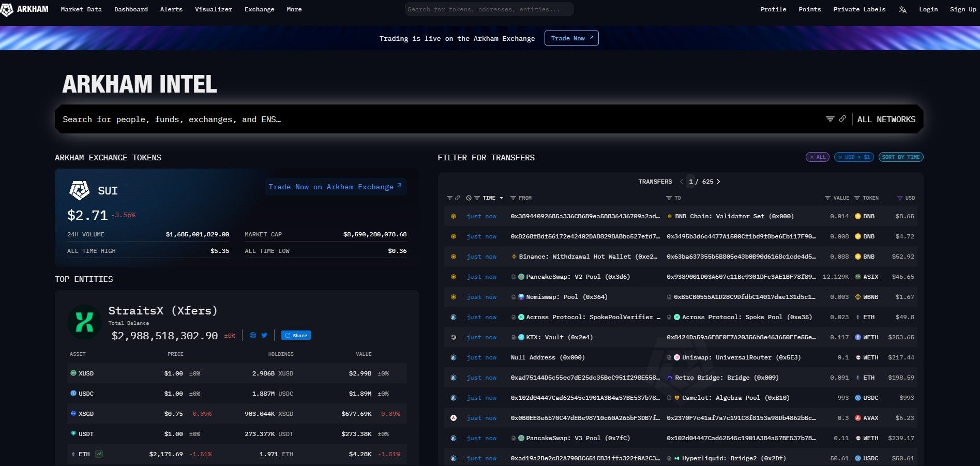Click the Arkham logo in the header
Image resolution: width=980 pixels, height=466 pixels.
point(25,9)
